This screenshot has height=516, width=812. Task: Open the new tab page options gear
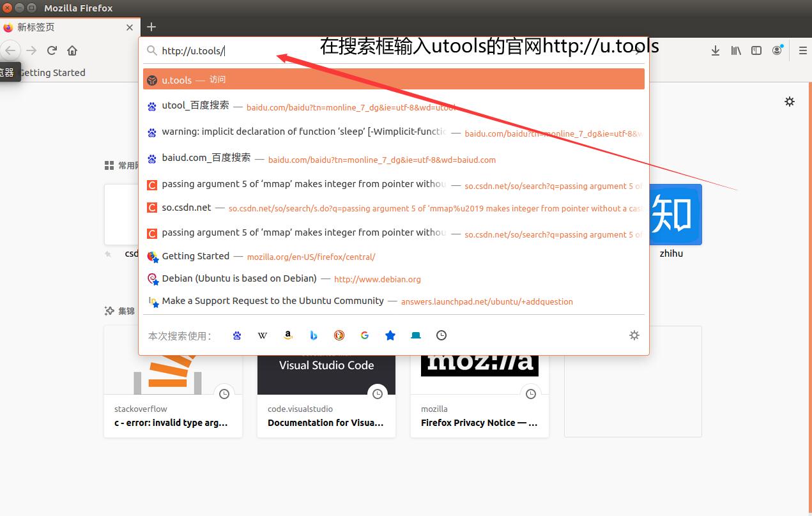point(790,101)
